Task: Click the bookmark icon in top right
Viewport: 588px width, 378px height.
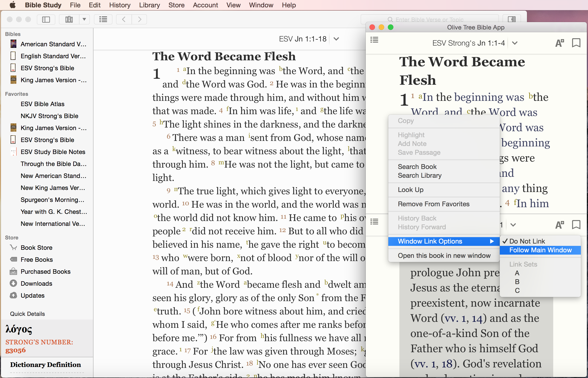Action: (x=576, y=42)
